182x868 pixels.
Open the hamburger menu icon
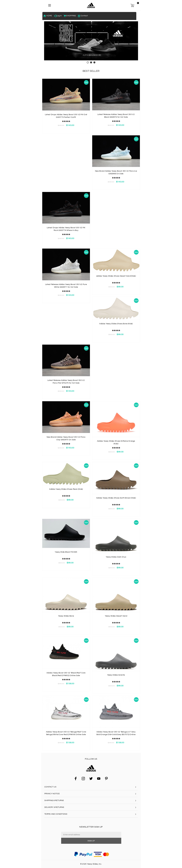pyautogui.click(x=50, y=5)
